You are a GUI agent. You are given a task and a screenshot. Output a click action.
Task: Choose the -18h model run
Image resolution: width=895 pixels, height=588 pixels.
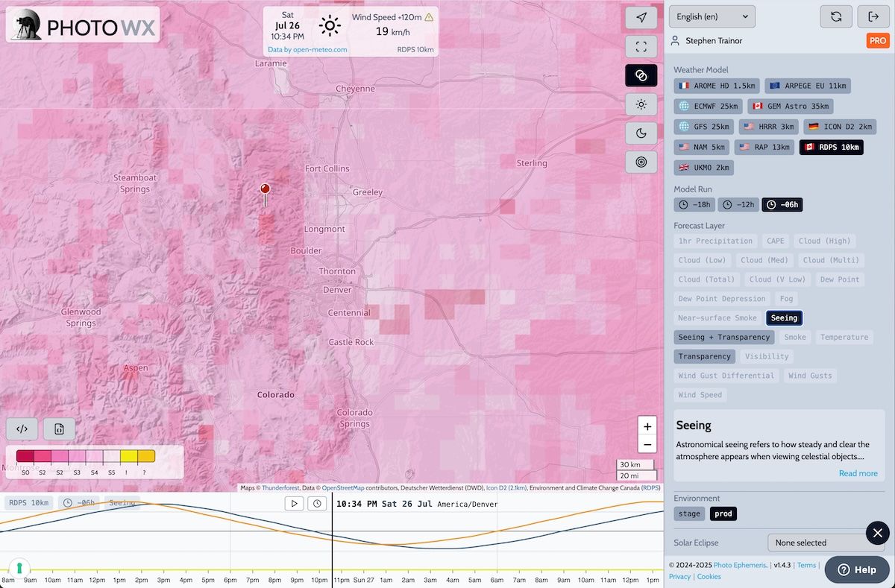(x=694, y=204)
